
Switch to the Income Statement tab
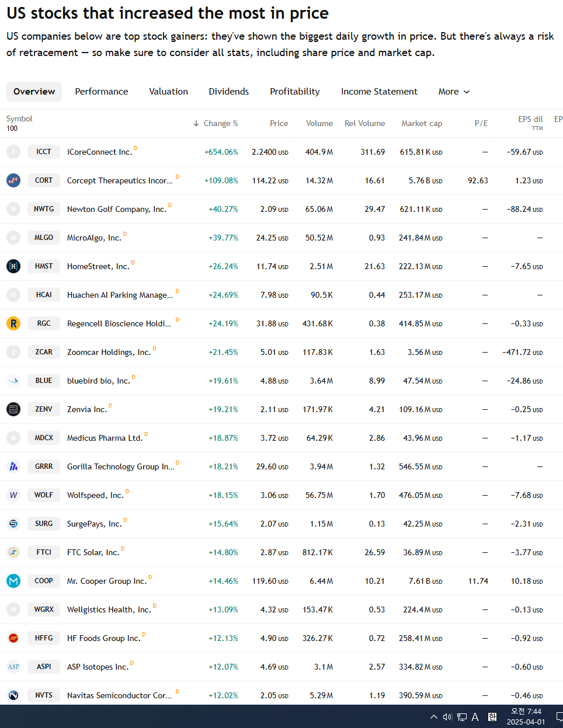[x=379, y=92]
